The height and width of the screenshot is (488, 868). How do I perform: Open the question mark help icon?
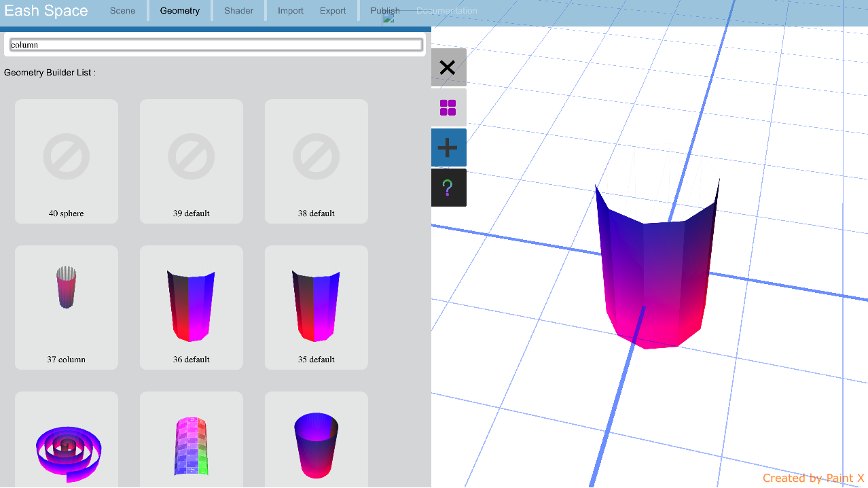coord(448,188)
